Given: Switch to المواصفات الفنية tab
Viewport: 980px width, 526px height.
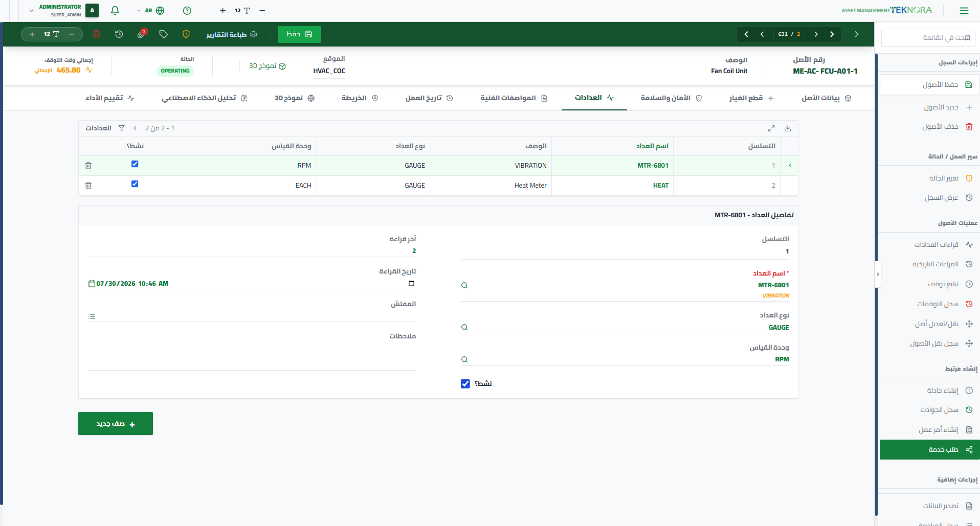Looking at the screenshot, I should click(x=514, y=98).
